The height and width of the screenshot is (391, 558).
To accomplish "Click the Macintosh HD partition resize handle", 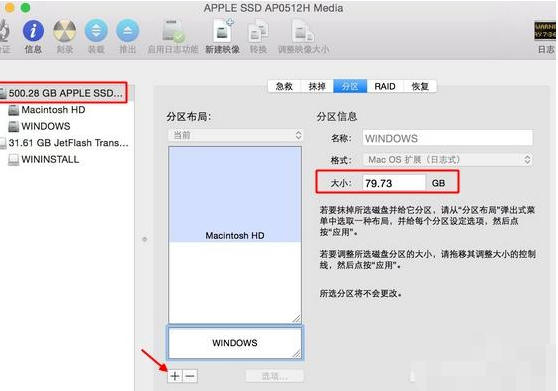I will coord(296,318).
